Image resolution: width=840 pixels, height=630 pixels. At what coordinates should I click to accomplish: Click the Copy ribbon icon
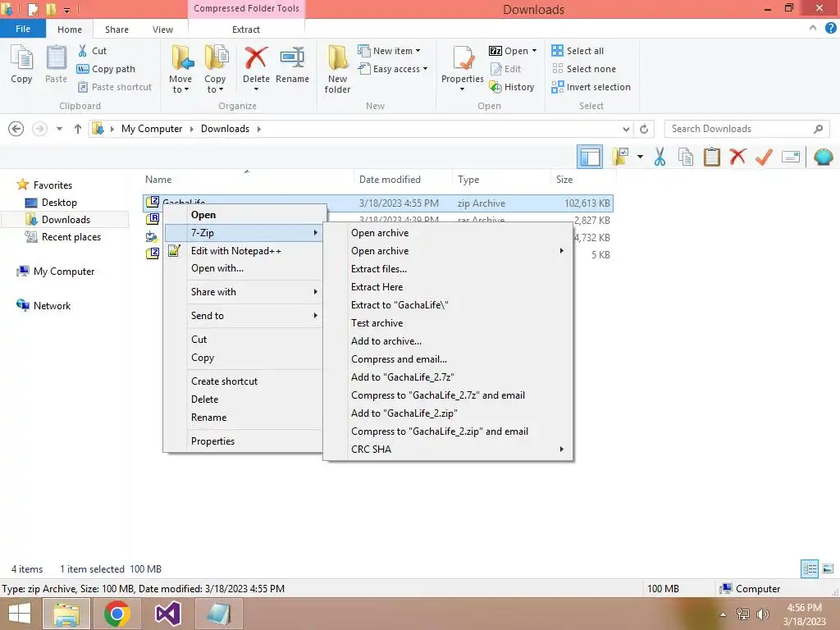[21, 64]
